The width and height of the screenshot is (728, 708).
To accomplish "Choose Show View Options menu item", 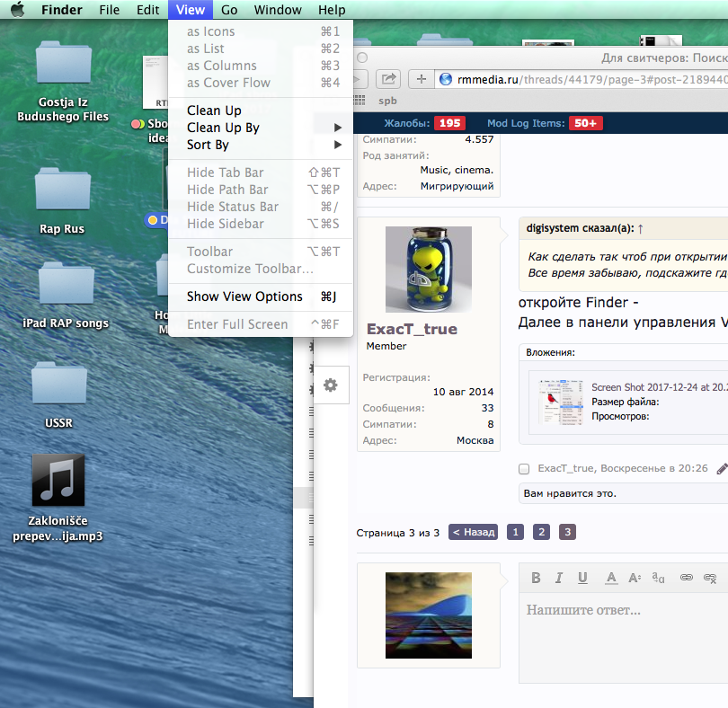I will tap(261, 296).
